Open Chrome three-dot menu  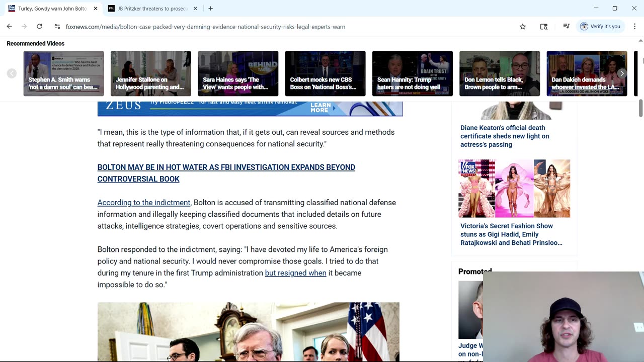634,27
